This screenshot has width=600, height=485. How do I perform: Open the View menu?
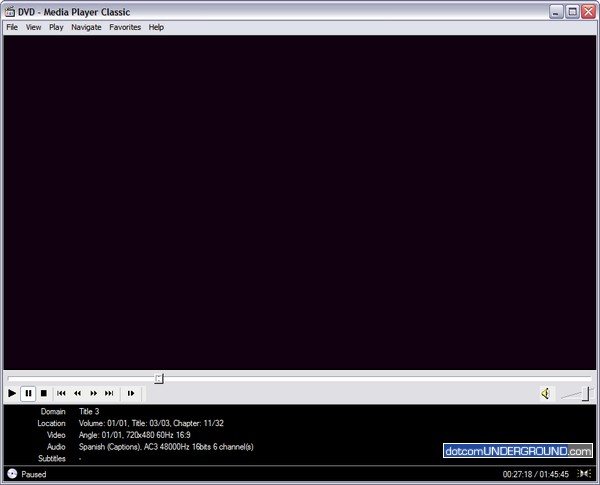coord(33,27)
